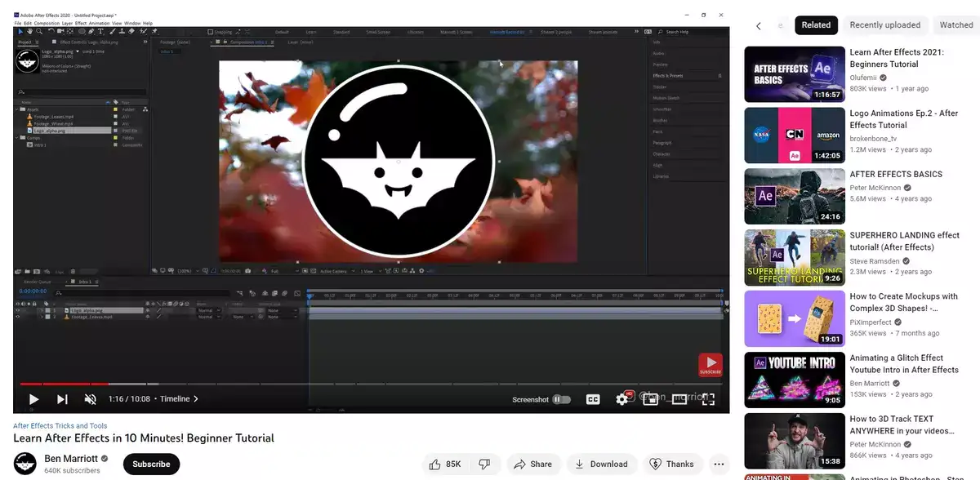Open How to Create Mockups thumbnail

click(x=795, y=318)
